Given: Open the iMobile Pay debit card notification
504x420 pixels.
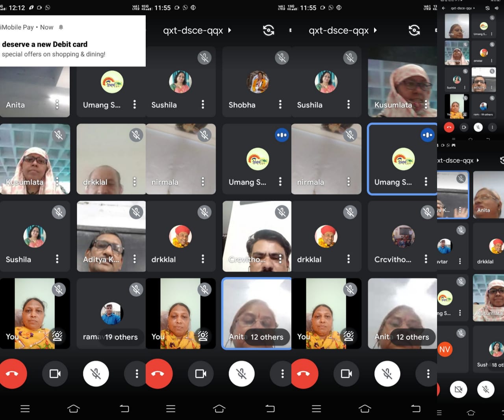Looking at the screenshot, I should click(72, 41).
